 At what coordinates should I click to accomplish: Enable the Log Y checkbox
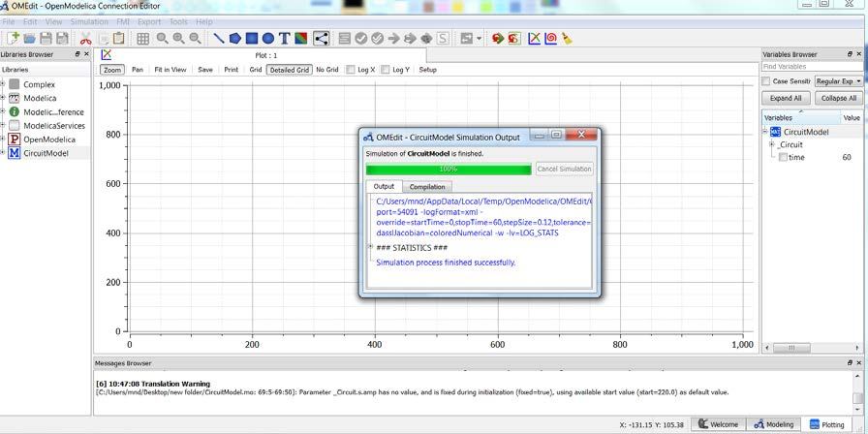click(x=385, y=70)
